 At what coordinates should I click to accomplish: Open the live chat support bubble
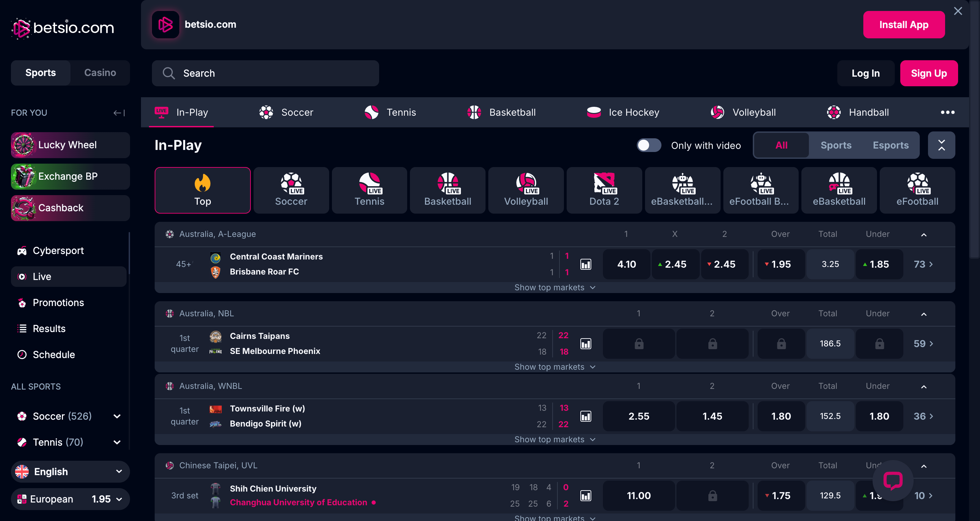tap(893, 480)
